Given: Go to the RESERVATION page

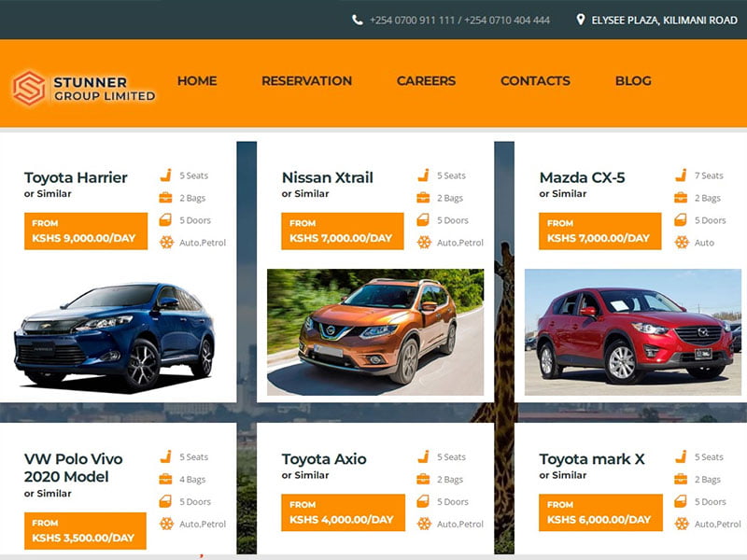Looking at the screenshot, I should tap(307, 81).
